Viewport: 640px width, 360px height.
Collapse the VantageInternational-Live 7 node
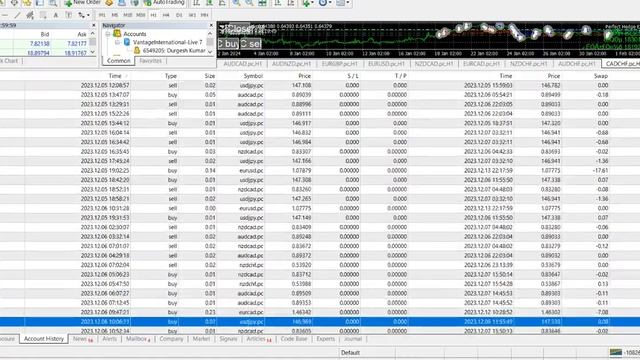point(117,42)
